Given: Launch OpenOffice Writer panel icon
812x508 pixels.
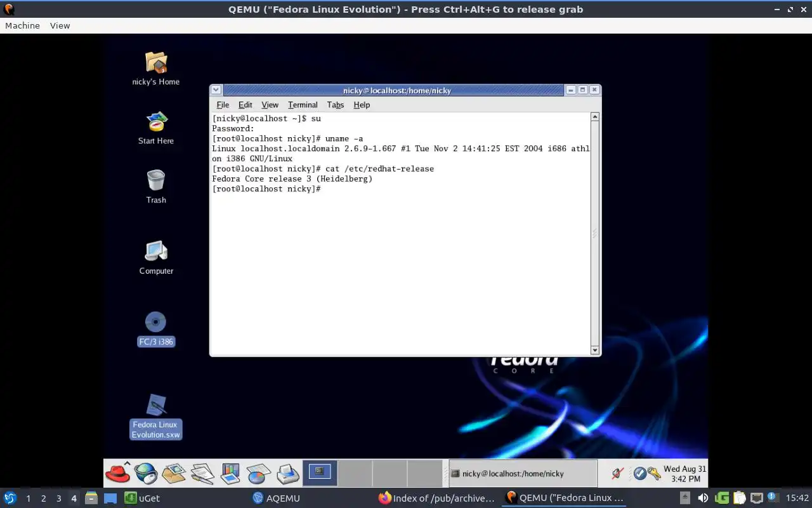Looking at the screenshot, I should click(x=202, y=473).
